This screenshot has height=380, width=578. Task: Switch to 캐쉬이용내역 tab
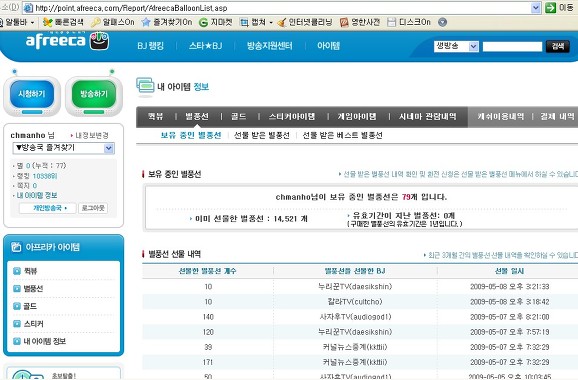(500, 116)
